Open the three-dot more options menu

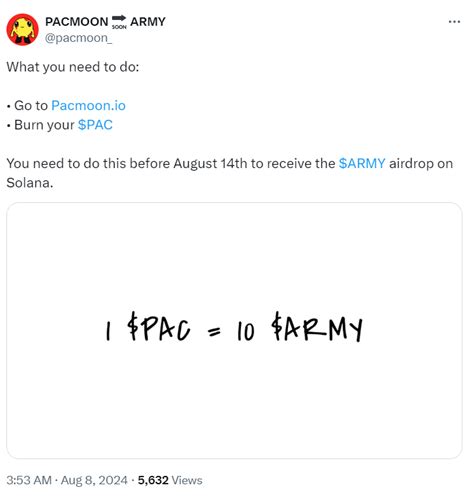pyautogui.click(x=454, y=22)
